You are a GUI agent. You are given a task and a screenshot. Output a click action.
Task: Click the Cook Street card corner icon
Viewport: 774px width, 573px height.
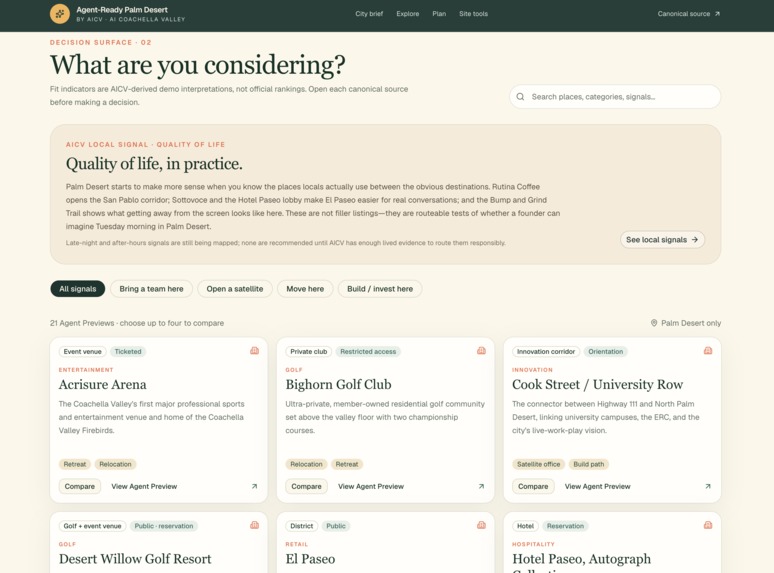(x=708, y=350)
